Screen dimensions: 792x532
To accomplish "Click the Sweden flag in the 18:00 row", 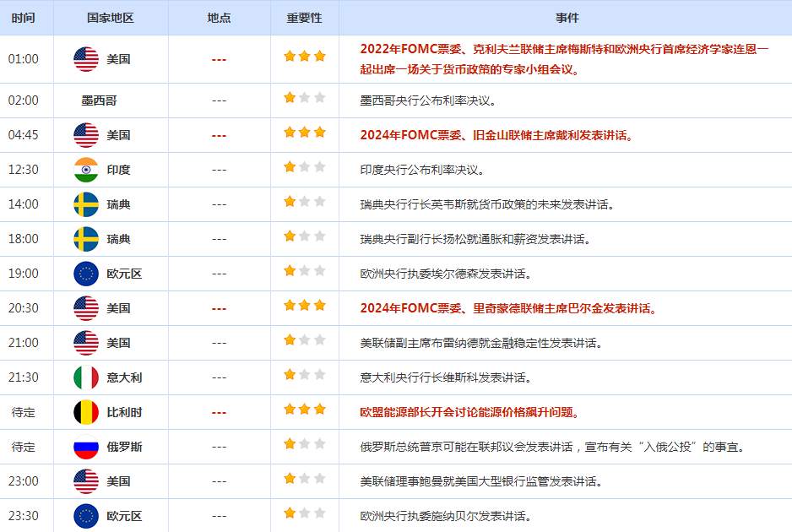I will pos(86,239).
